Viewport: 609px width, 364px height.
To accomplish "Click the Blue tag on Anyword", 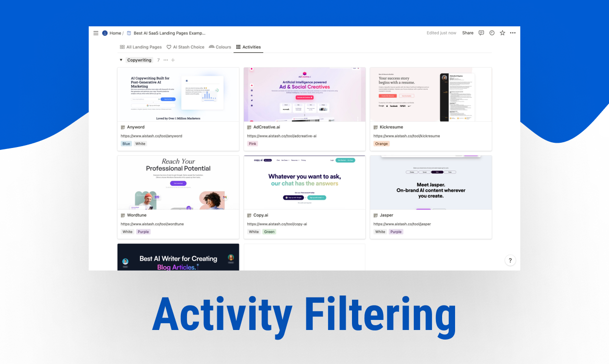I will pyautogui.click(x=126, y=144).
